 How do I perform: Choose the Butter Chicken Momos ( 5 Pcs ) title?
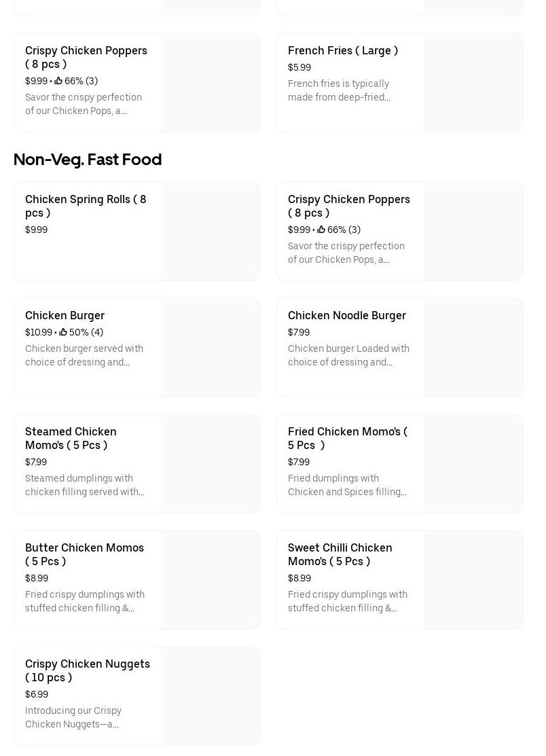[84, 554]
